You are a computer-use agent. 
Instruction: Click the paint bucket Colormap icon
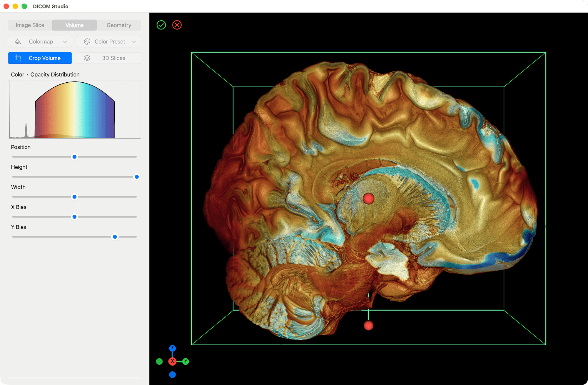tap(18, 41)
